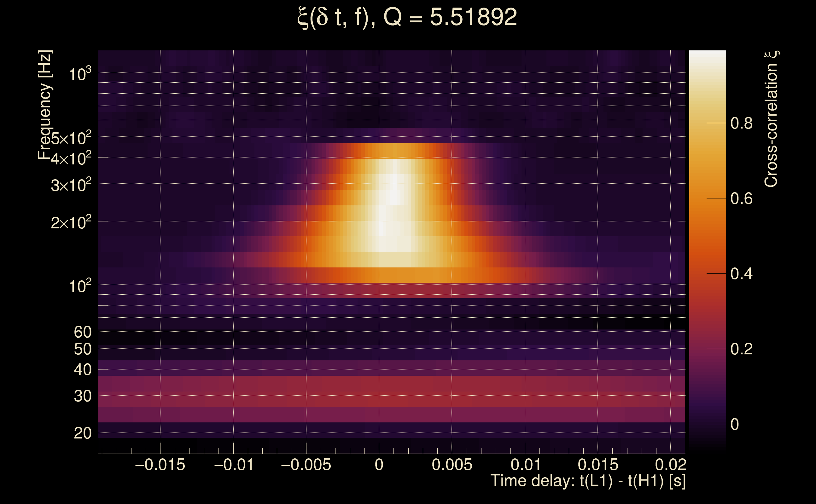This screenshot has height=504, width=816.
Task: Click the −0.015 x-axis tick label
Action: pyautogui.click(x=160, y=465)
